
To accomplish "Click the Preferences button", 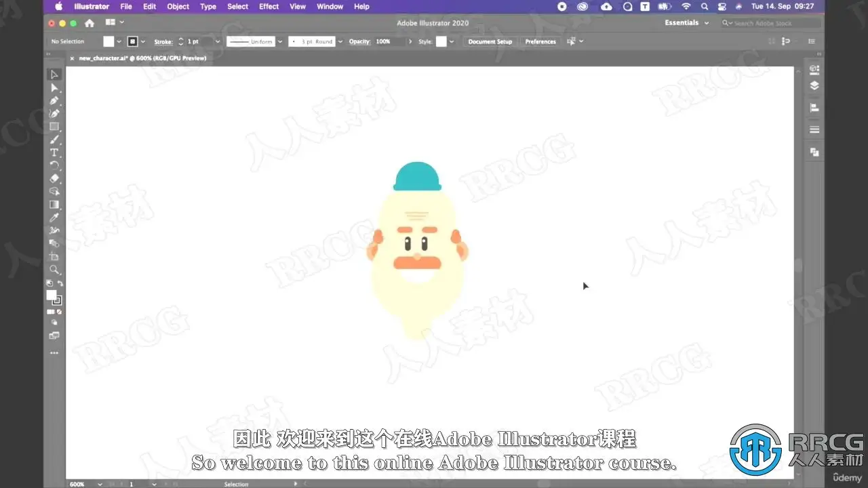I will tap(540, 41).
